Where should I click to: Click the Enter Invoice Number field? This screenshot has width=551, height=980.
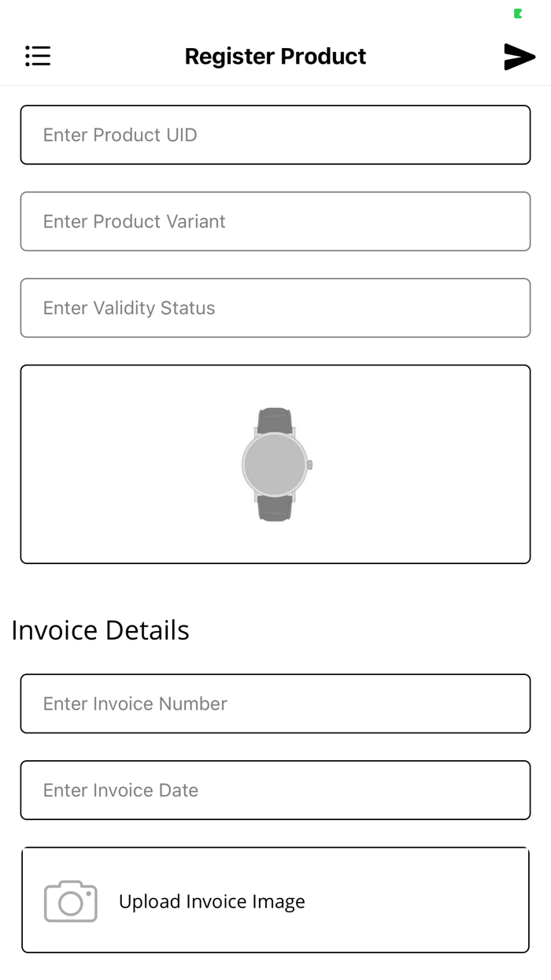pyautogui.click(x=275, y=703)
